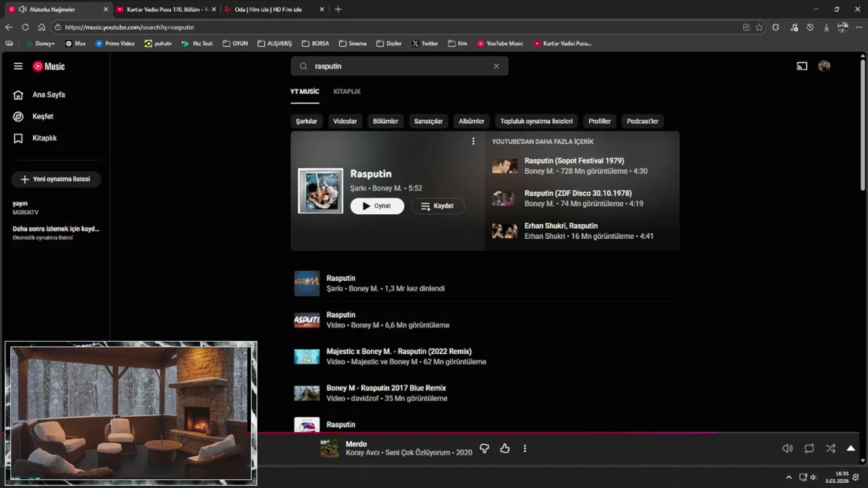868x488 pixels.
Task: Open the browser three-dot settings menu
Action: coord(859,27)
